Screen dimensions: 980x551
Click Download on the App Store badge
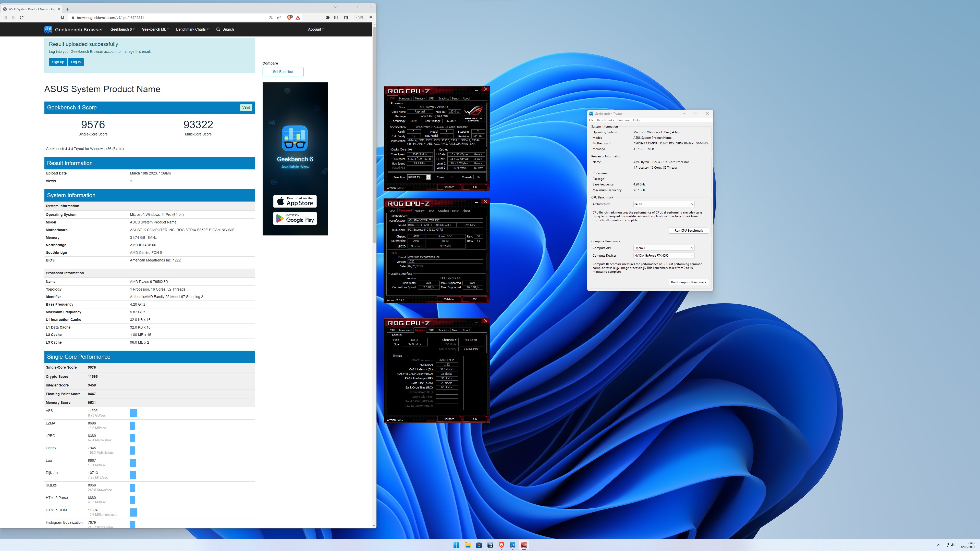(x=295, y=201)
